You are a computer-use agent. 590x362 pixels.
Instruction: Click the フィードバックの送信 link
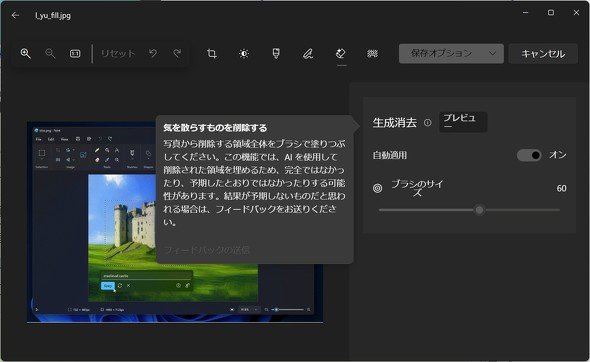207,250
